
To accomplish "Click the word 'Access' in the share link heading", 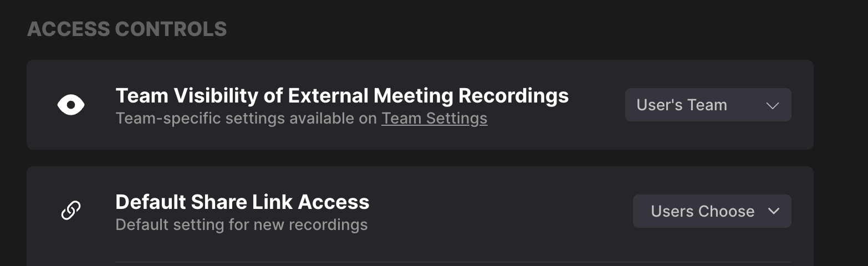I will click(x=334, y=202).
